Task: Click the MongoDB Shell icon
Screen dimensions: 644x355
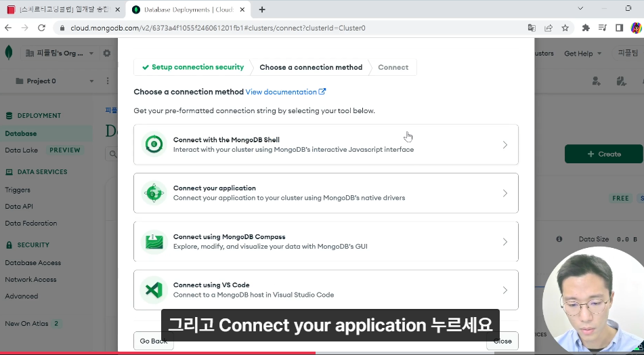Action: point(154,144)
